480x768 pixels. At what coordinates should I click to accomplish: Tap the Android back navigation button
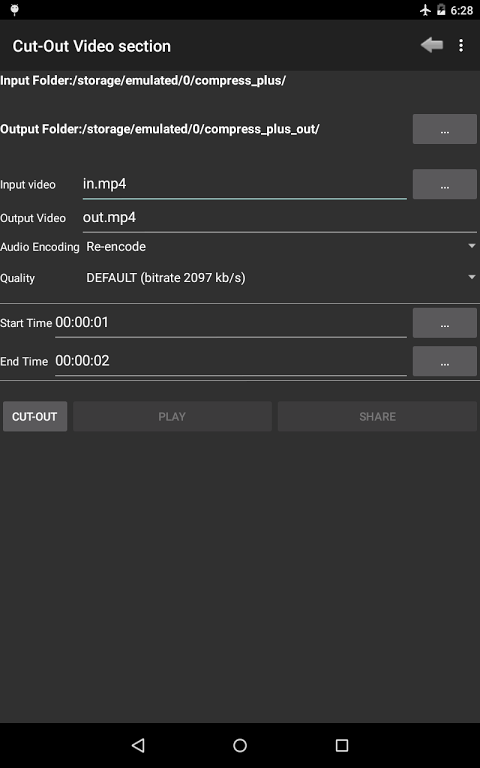point(138,745)
